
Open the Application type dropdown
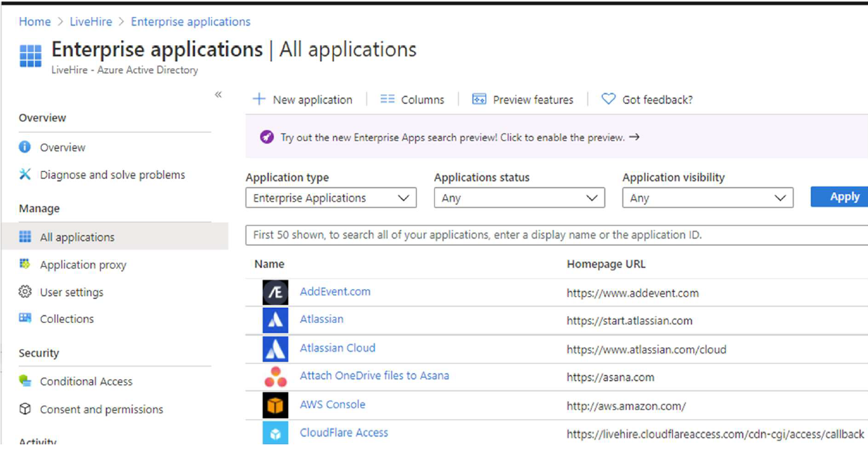click(331, 198)
